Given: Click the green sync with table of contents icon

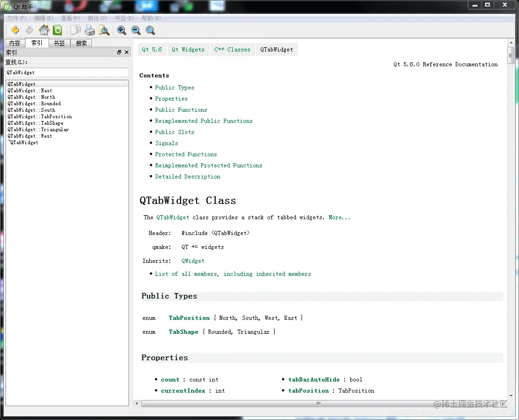Looking at the screenshot, I should 58,31.
